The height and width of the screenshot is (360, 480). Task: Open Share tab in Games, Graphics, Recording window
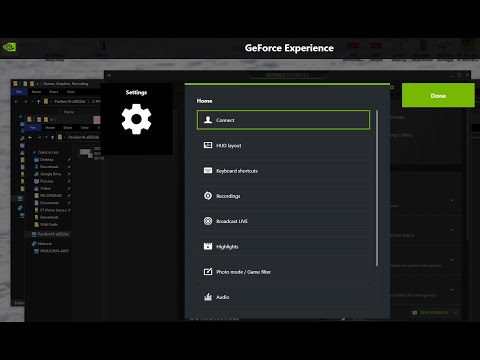54,92
